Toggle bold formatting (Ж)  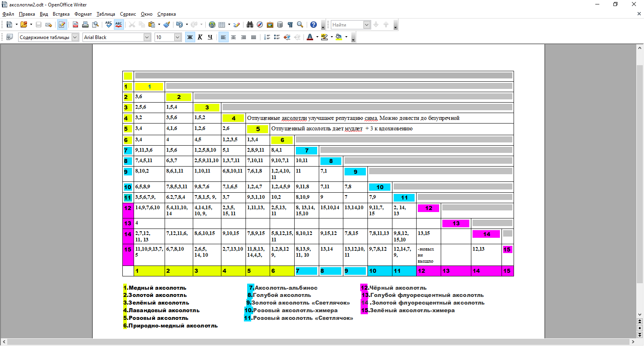tap(190, 37)
